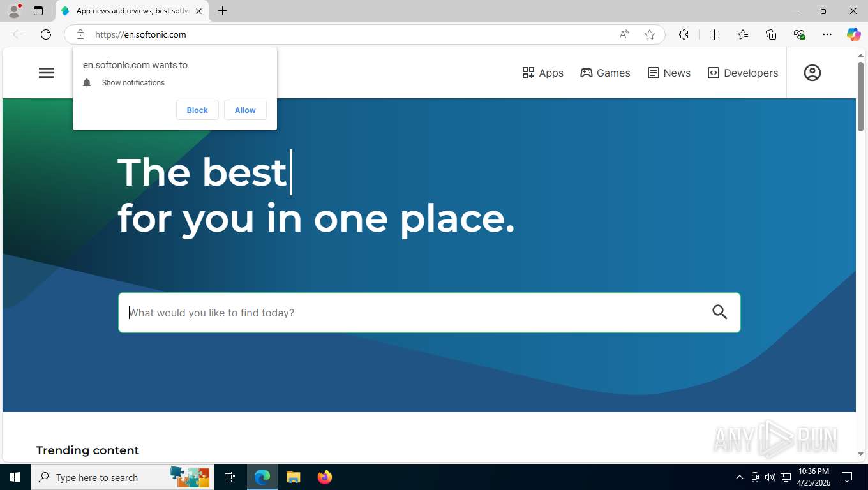868x490 pixels.
Task: Click the address bar URL
Action: tap(140, 34)
